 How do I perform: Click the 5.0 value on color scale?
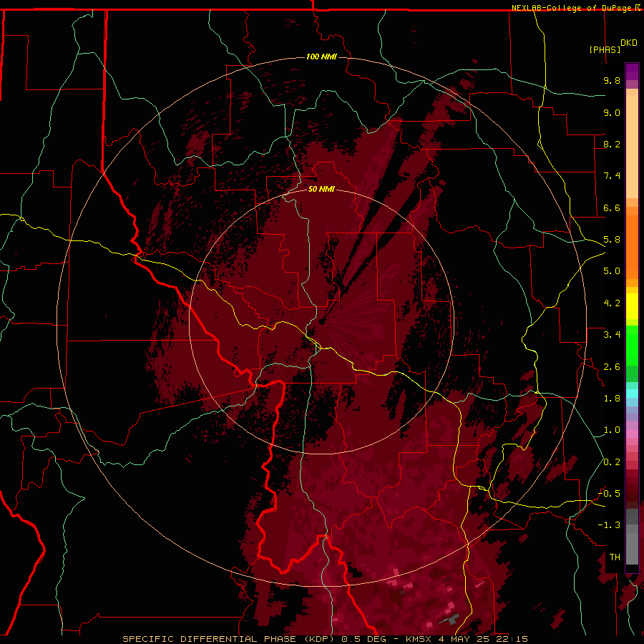click(612, 271)
